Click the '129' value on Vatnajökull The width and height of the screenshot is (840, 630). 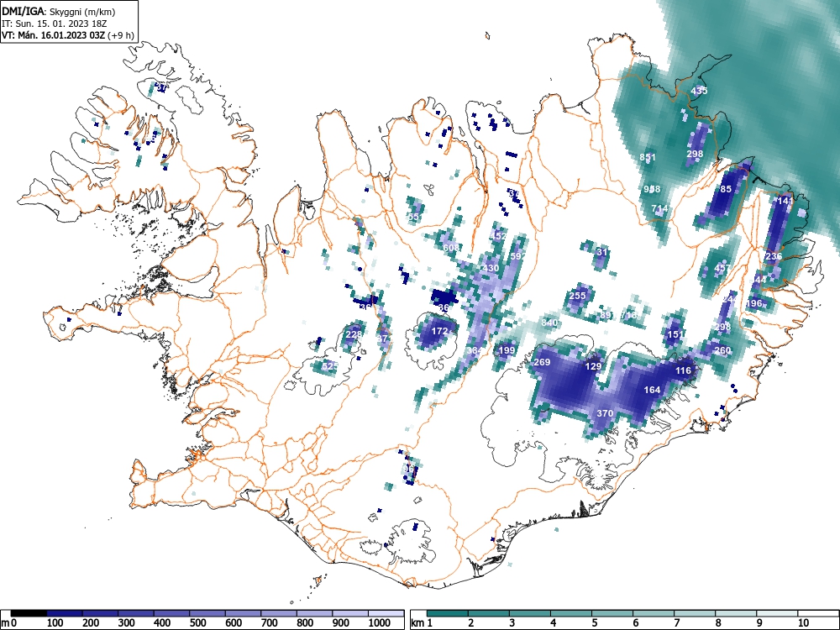593,366
